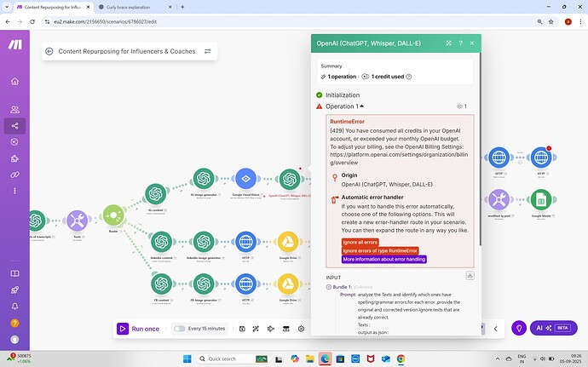Select Google Drive module in FB route
This screenshot has height=367, width=588.
[x=288, y=284]
